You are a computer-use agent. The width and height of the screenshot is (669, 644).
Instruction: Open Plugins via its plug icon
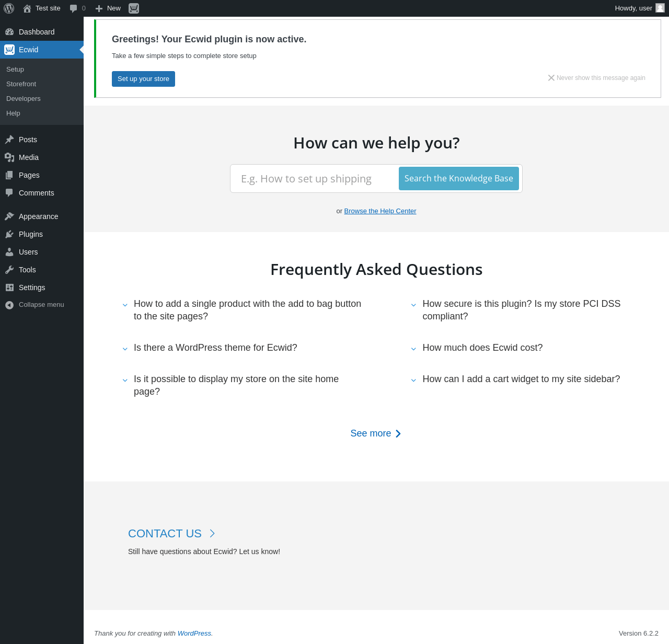(x=9, y=234)
